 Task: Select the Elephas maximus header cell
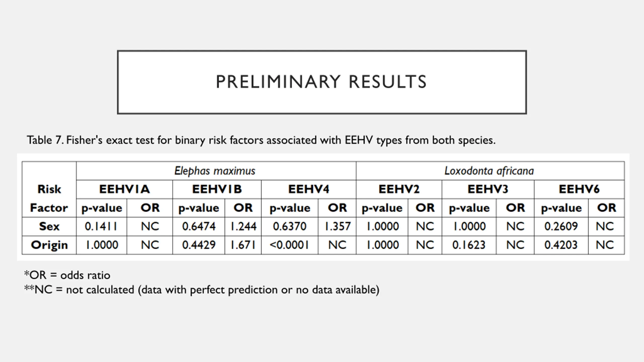[x=215, y=171]
